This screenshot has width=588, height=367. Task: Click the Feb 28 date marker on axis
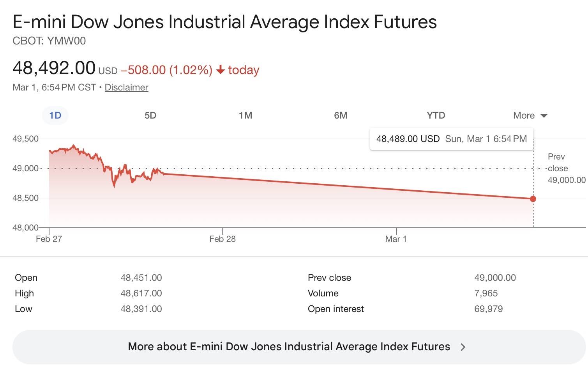pos(222,239)
